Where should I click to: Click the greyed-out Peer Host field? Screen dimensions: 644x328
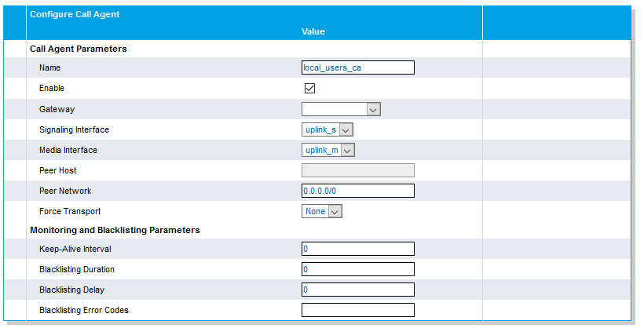357,171
